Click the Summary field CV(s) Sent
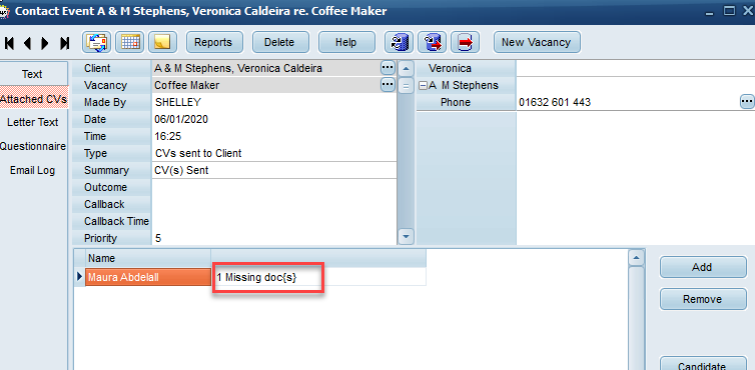This screenshot has height=370, width=755. pyautogui.click(x=274, y=170)
